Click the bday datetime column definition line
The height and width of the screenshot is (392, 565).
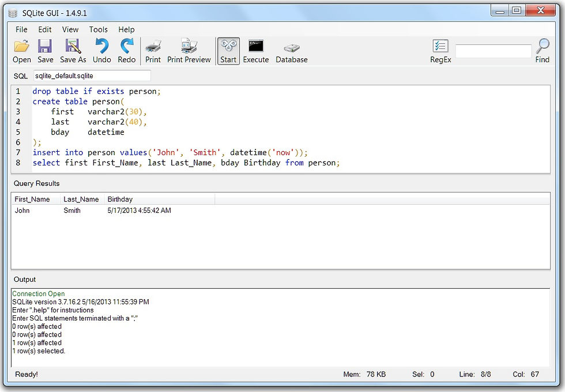(88, 132)
